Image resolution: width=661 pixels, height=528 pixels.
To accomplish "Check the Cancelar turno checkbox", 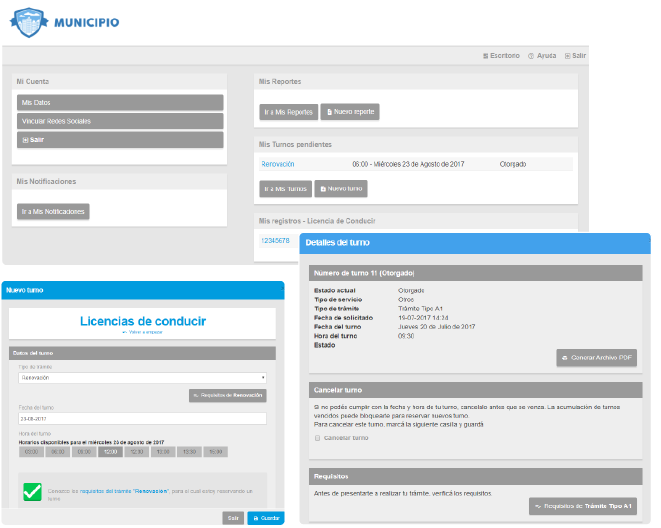I will coord(318,438).
